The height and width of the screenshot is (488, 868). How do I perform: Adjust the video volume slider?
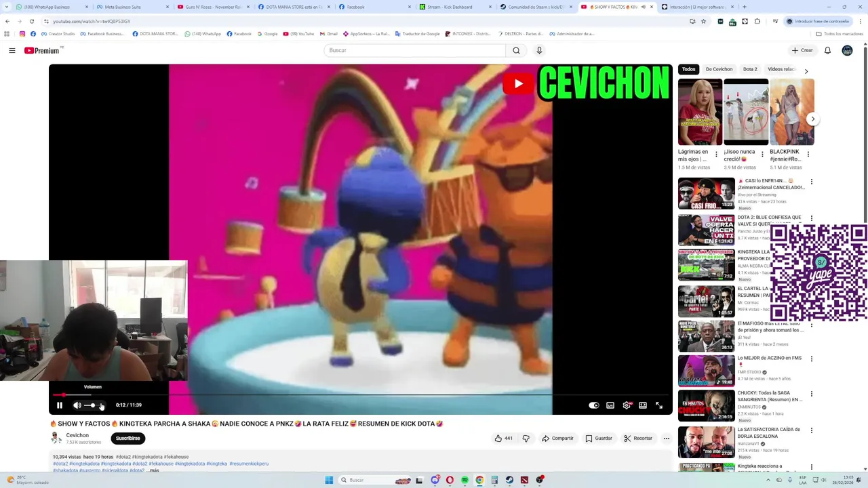coord(95,405)
